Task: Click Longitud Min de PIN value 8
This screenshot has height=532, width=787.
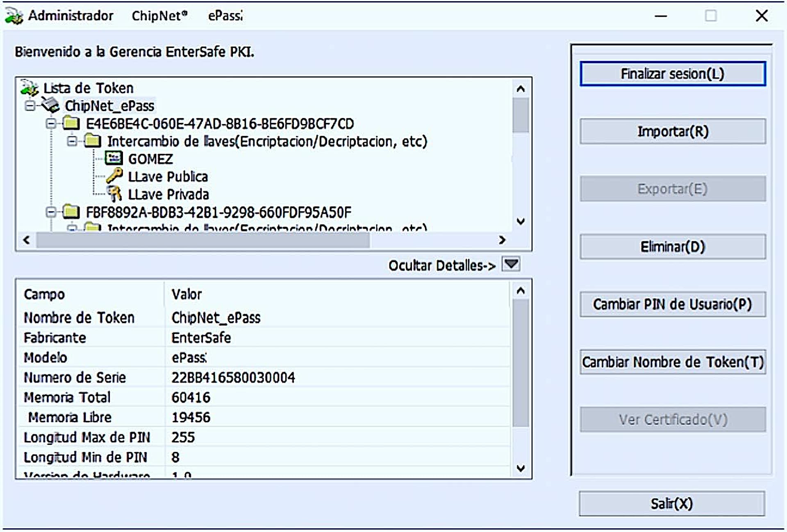Action: point(175,457)
